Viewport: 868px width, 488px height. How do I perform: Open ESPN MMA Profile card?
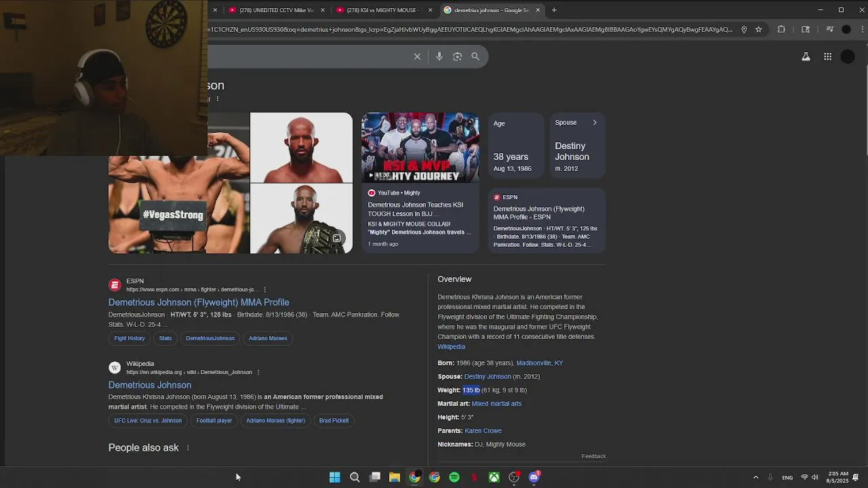coord(547,220)
